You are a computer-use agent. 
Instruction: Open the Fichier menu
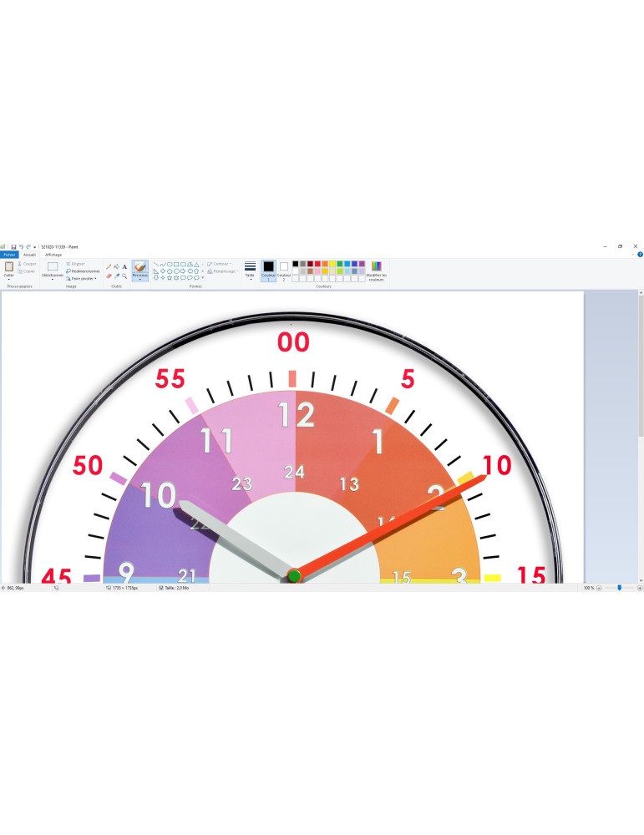pos(9,254)
